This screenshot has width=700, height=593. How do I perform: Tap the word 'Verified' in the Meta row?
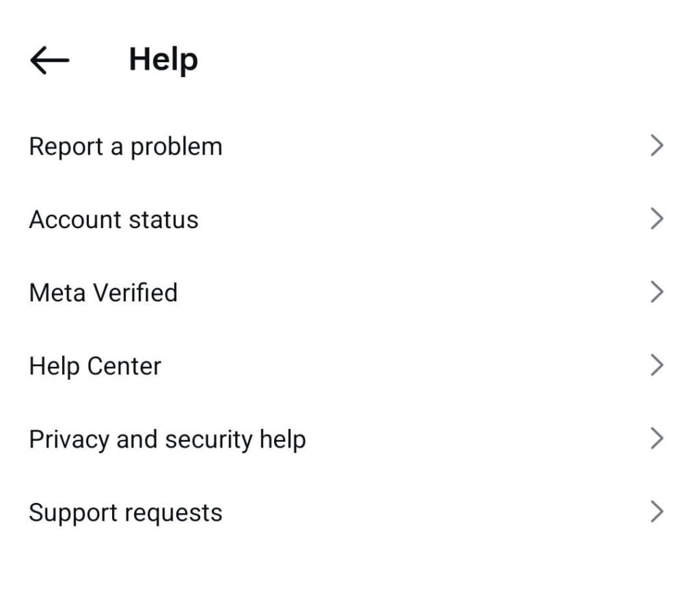[135, 292]
